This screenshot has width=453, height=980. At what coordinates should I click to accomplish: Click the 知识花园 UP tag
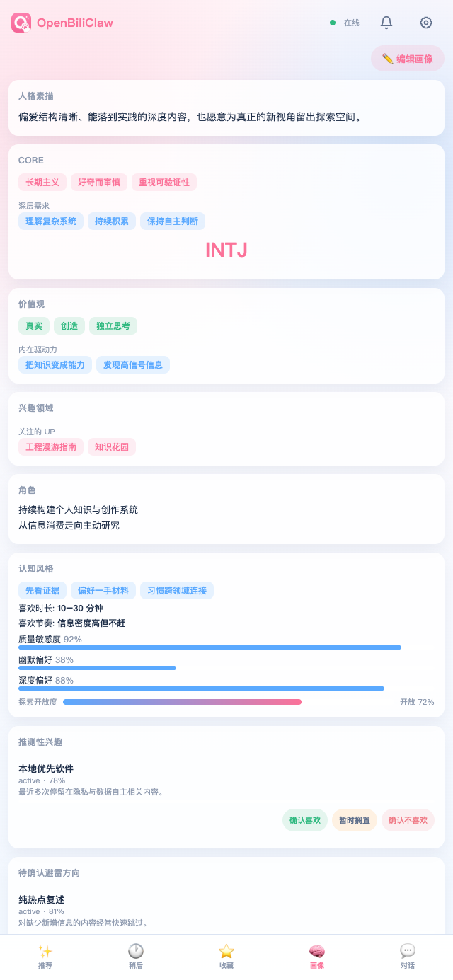pyautogui.click(x=112, y=446)
